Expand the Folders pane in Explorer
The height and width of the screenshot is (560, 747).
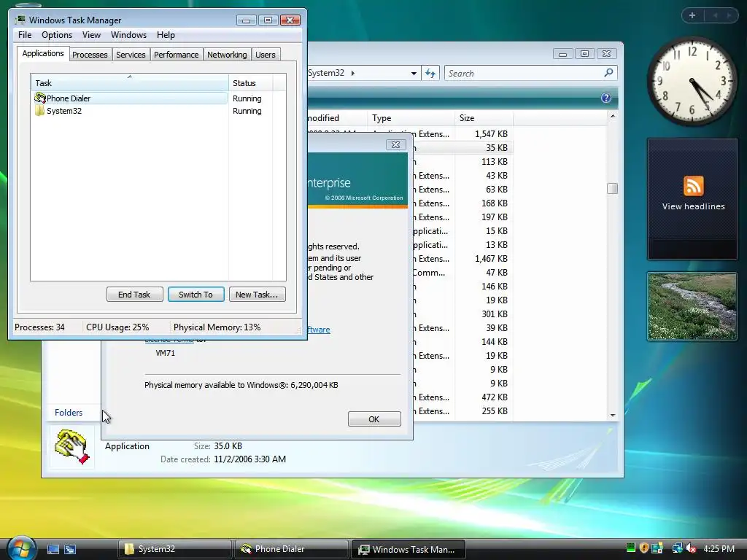tap(69, 413)
